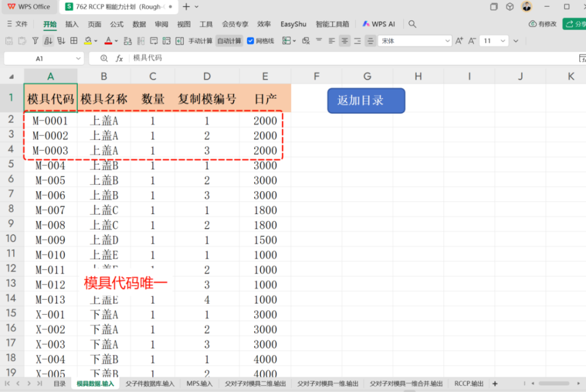Click the insert function fx icon
This screenshot has width=586, height=392.
tap(119, 58)
